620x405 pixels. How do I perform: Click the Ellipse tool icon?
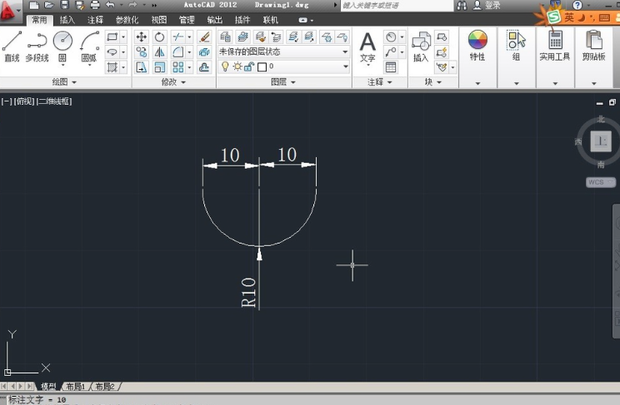(x=112, y=52)
